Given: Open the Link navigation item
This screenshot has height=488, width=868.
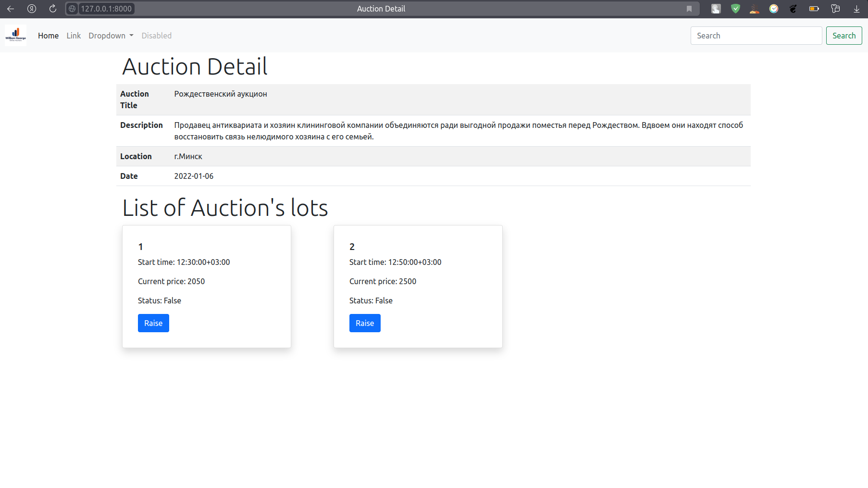Looking at the screenshot, I should (74, 36).
